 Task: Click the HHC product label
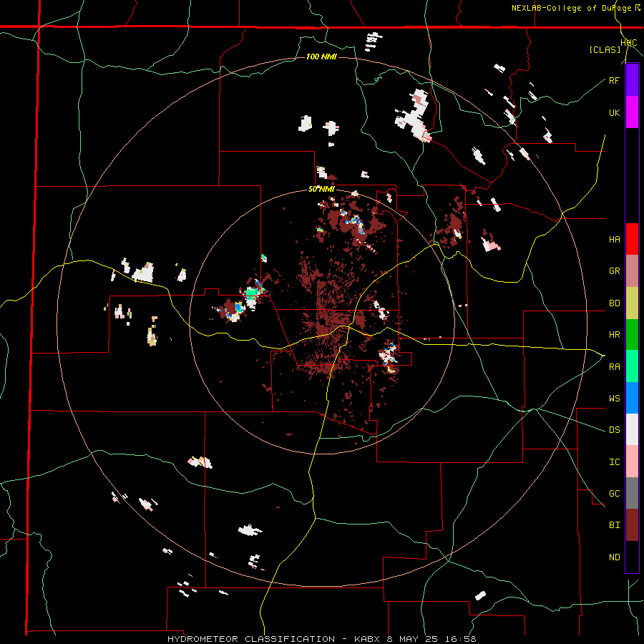pyautogui.click(x=629, y=43)
